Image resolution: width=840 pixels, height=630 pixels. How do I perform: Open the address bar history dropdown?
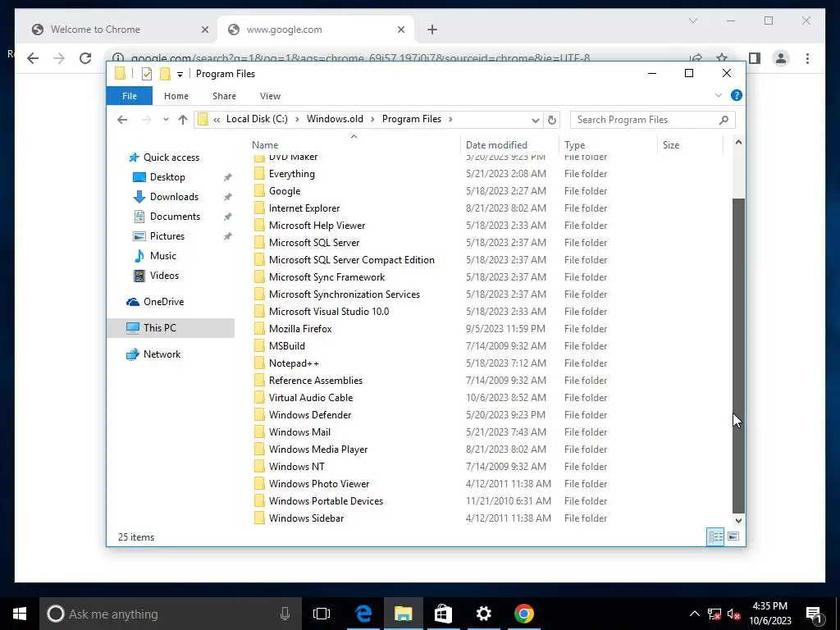point(535,120)
